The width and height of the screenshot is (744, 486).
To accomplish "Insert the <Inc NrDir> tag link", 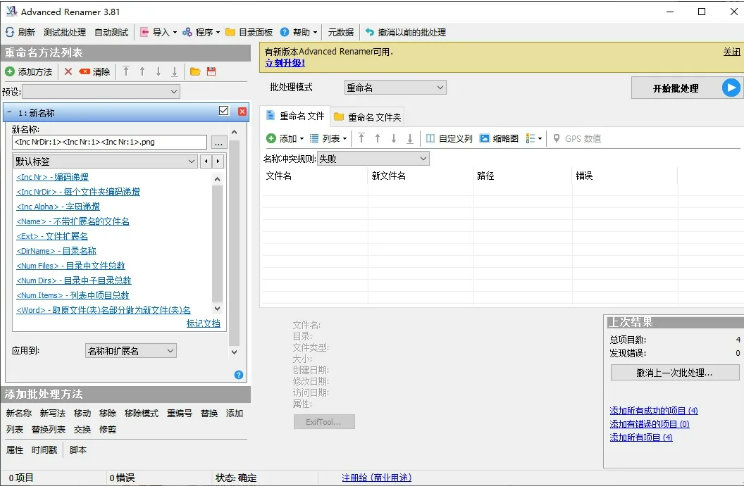I will click(78, 192).
